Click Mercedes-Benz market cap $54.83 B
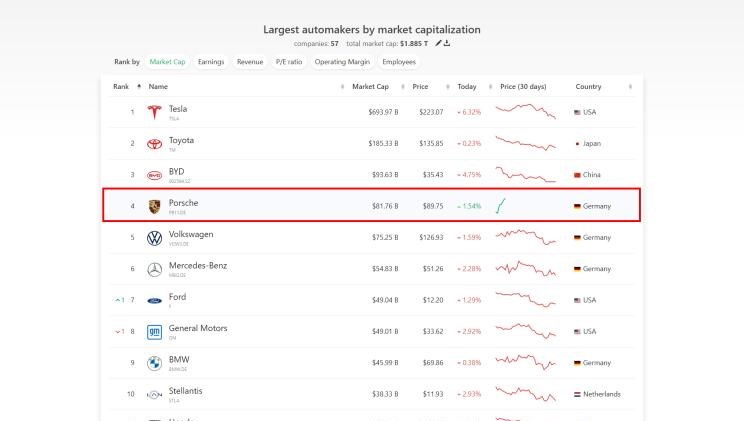This screenshot has height=421, width=744. click(385, 269)
